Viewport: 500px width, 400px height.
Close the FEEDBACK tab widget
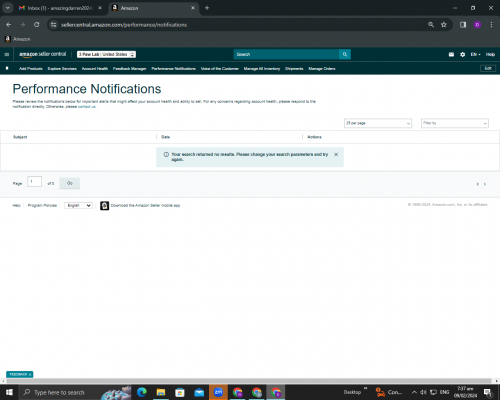click(30, 375)
